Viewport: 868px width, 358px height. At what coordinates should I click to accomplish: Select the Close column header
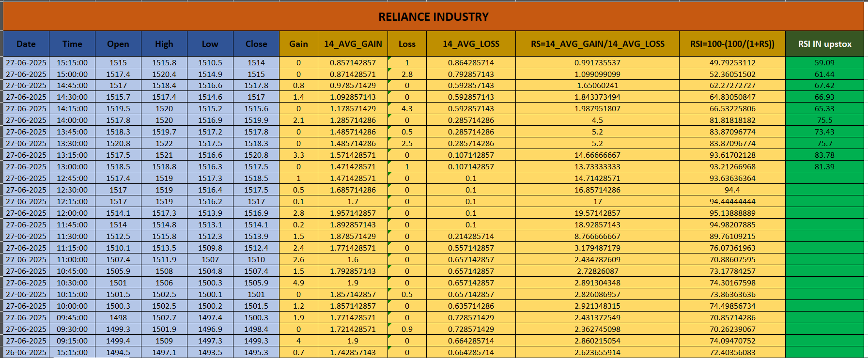coord(256,44)
